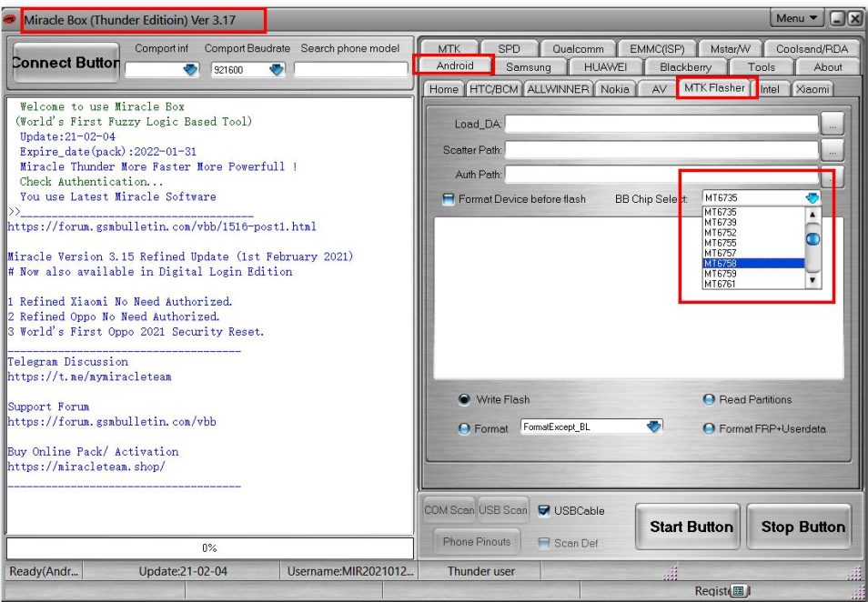Choose highlighted MT6758 in the chip list
Image resolution: width=868 pixels, height=602 pixels.
click(752, 264)
